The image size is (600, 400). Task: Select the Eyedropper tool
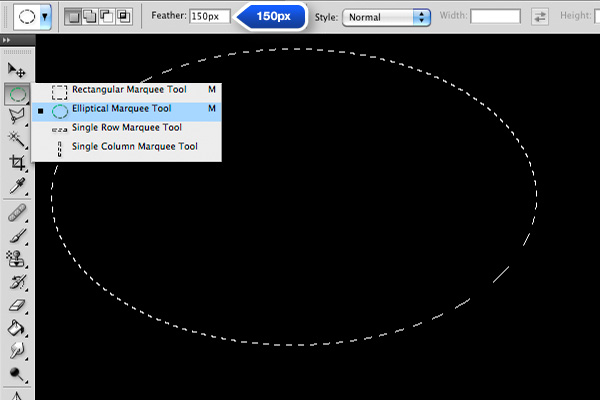pyautogui.click(x=17, y=186)
